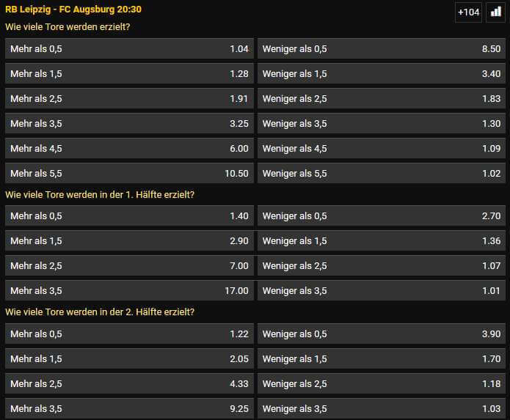Click Mehr als 3,5 at odds 3.25
510x420 pixels.
tap(129, 123)
